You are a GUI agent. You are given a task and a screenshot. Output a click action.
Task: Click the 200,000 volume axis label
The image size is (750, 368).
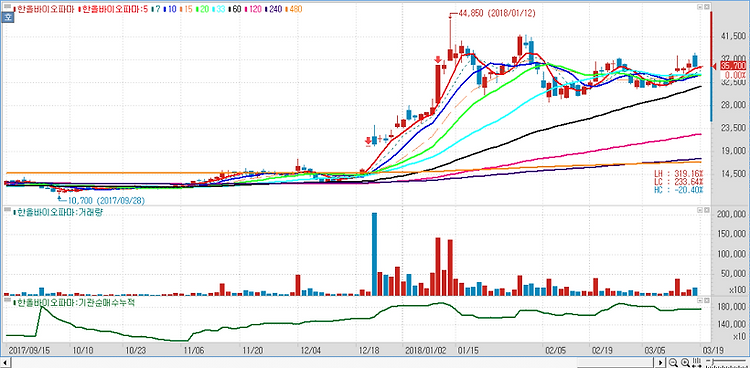[730, 214]
